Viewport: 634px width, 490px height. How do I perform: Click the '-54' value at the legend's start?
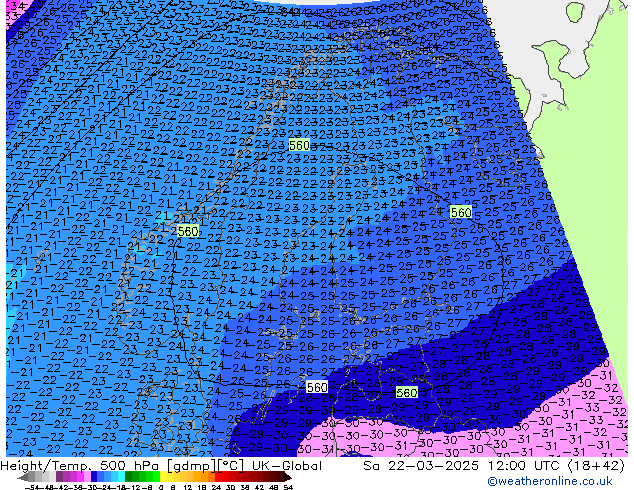click(x=32, y=487)
